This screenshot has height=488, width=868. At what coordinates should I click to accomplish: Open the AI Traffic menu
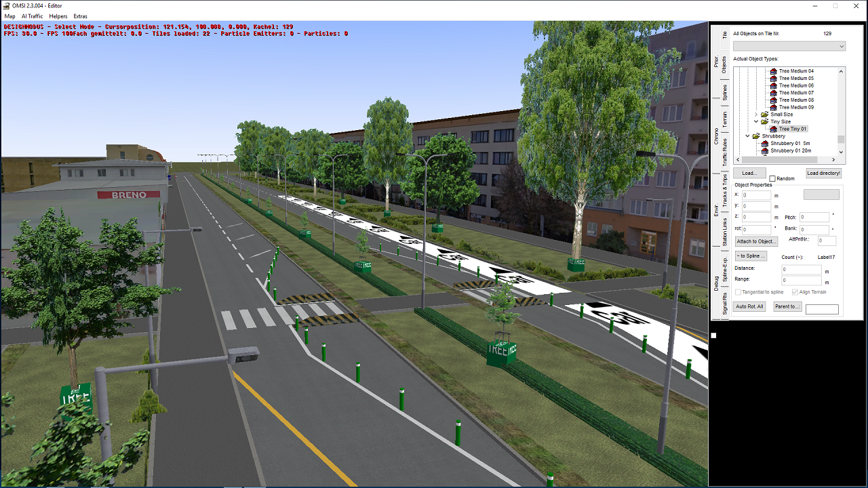(32, 16)
